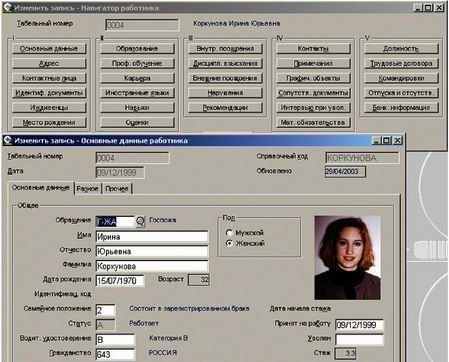Minimize the Основные данные работника window
449x362 pixels.
point(377,141)
